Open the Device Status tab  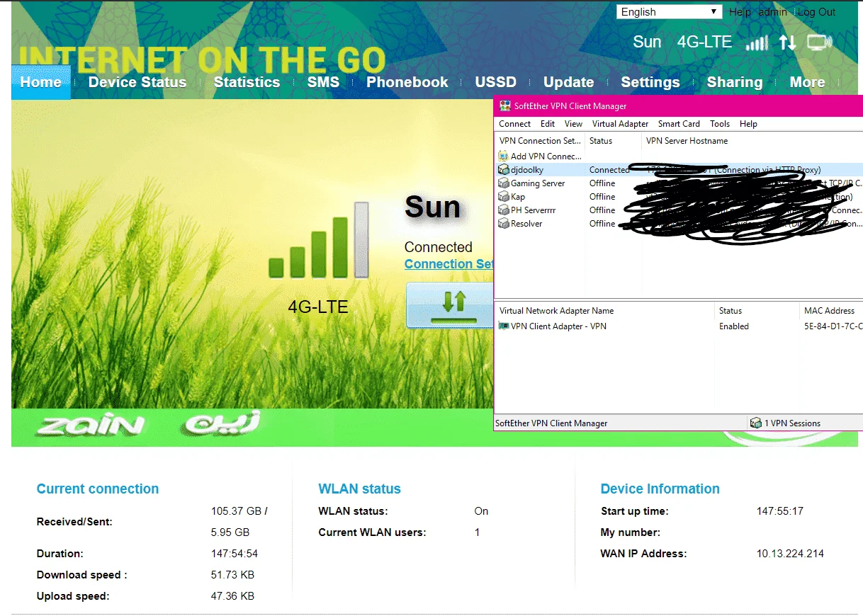coord(137,82)
